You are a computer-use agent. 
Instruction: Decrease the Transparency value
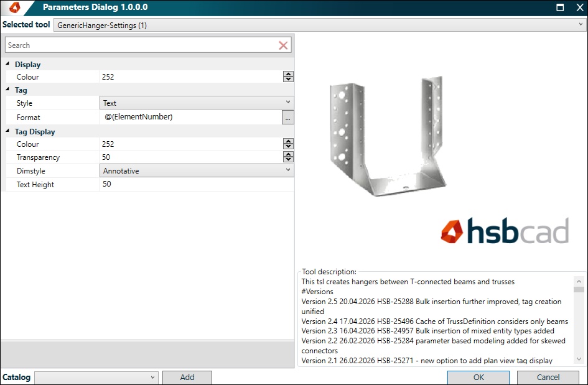point(288,159)
